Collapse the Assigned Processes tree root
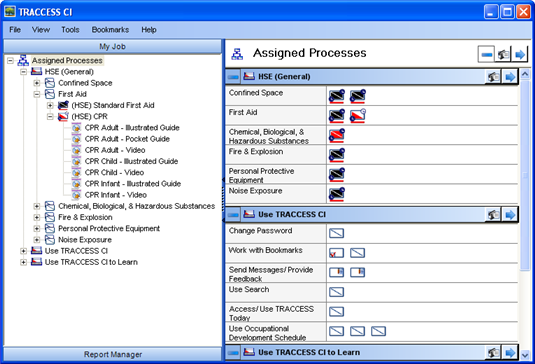 (x=11, y=61)
